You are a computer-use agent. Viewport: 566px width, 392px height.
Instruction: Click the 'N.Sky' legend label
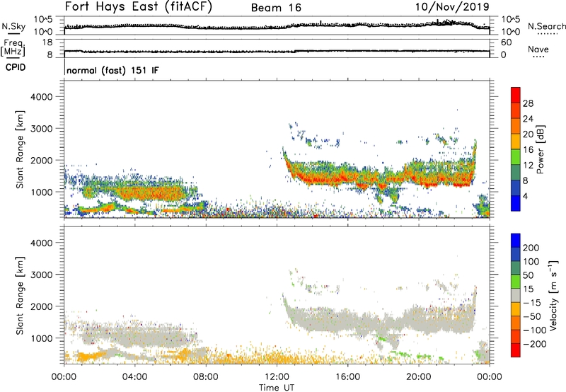point(13,26)
